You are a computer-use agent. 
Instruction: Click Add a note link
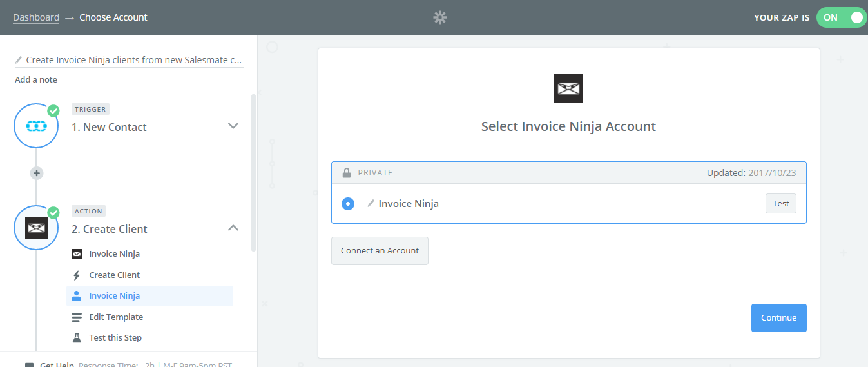pos(36,80)
